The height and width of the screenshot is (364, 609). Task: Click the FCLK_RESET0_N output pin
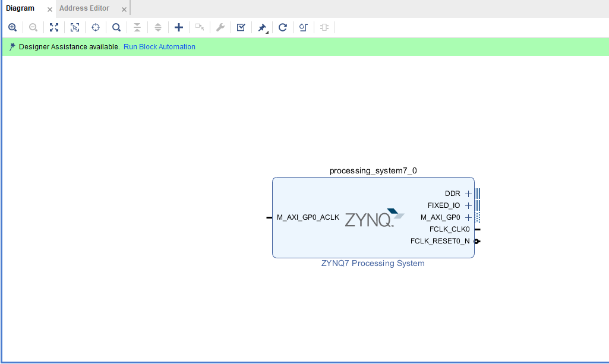click(x=477, y=241)
